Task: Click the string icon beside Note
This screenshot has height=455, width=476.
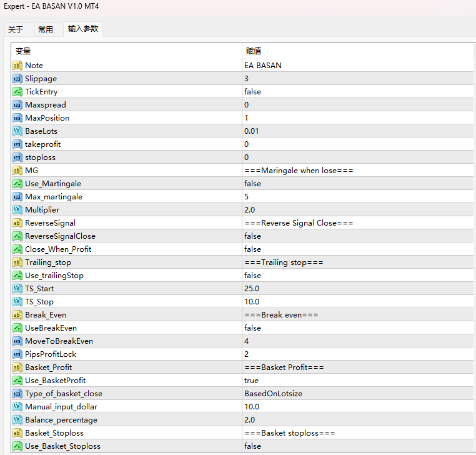Action: (x=17, y=65)
